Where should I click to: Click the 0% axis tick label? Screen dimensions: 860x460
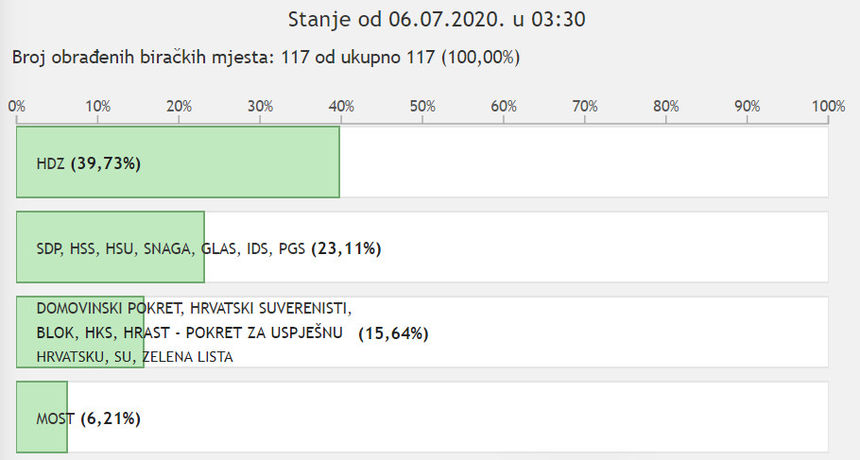click(16, 106)
